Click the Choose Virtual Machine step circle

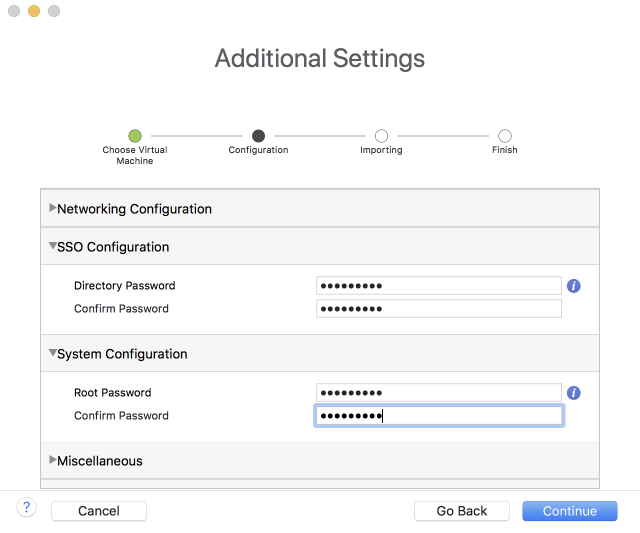[x=135, y=136]
